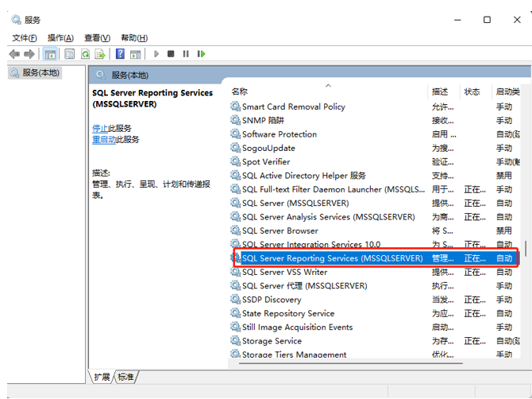Viewport: 532px width, 399px height.
Task: Click the gear icon beside SogouUpdate
Action: click(236, 148)
